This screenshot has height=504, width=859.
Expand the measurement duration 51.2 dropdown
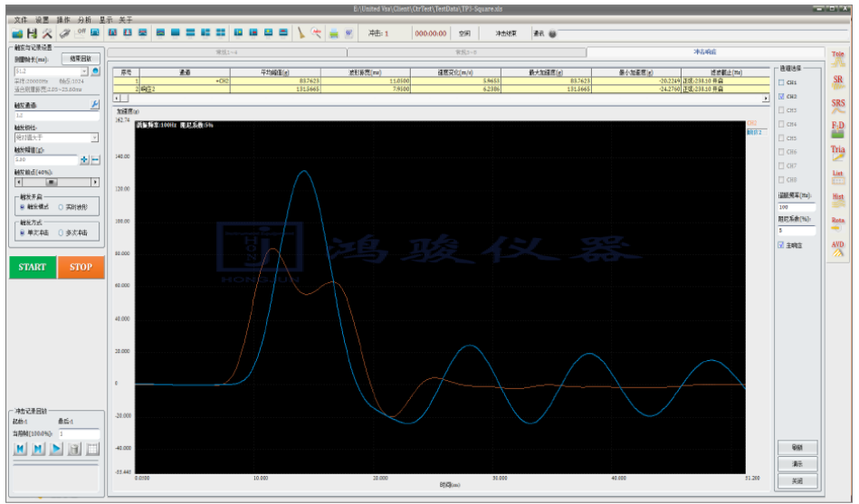coord(84,71)
